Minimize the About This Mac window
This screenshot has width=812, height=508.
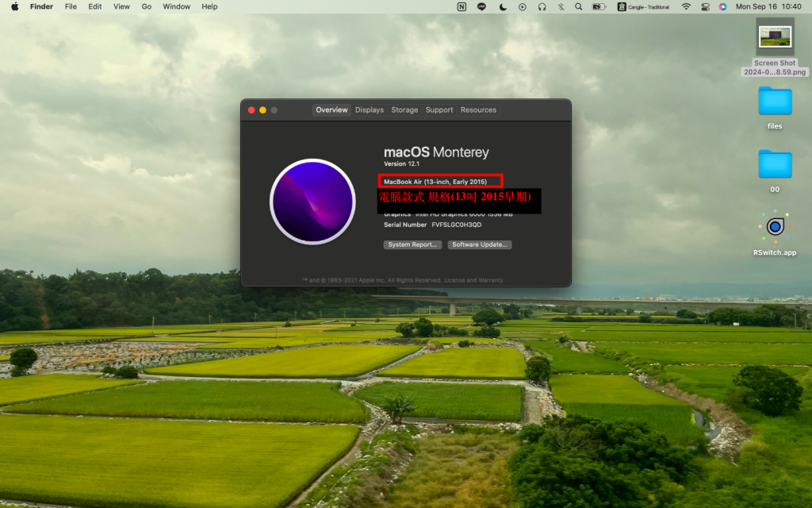(x=262, y=110)
